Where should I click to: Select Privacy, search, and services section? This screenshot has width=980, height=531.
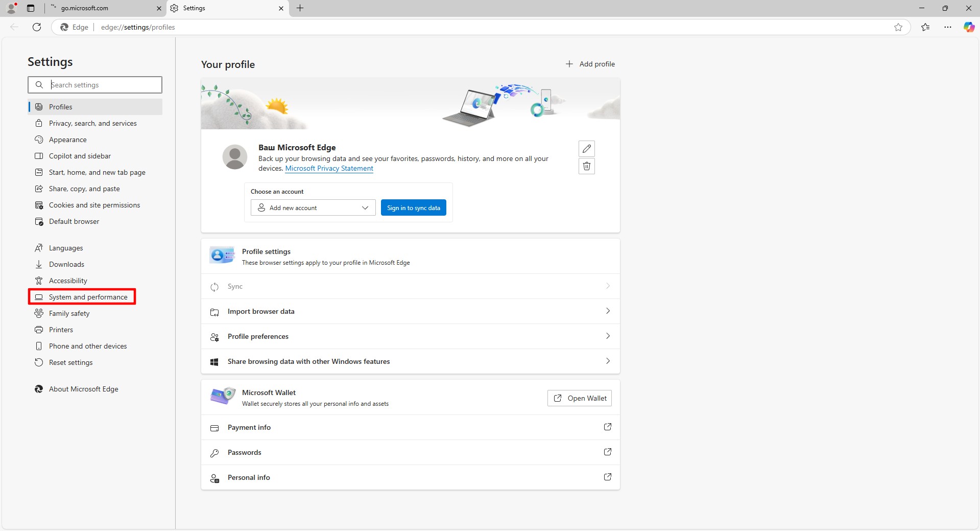(x=92, y=123)
